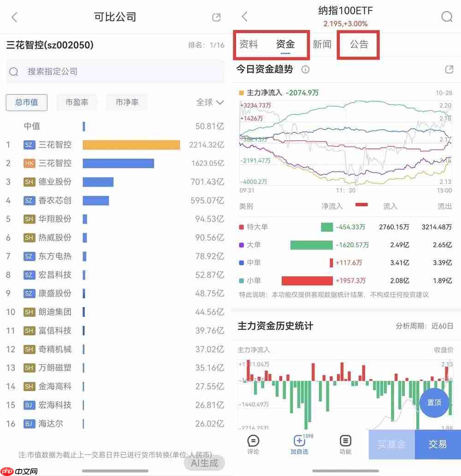Screen dimensions: 461x476
Task: Open the 公告 announcements tab
Action: coord(358,44)
